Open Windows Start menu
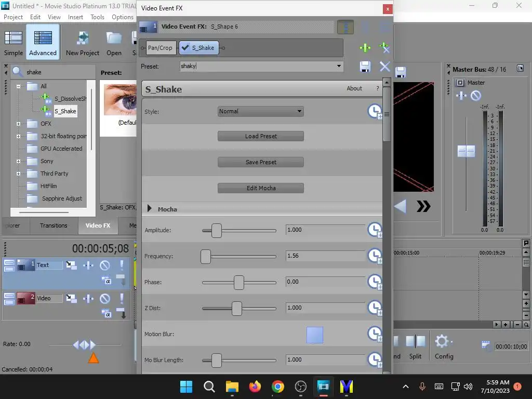 [186, 387]
